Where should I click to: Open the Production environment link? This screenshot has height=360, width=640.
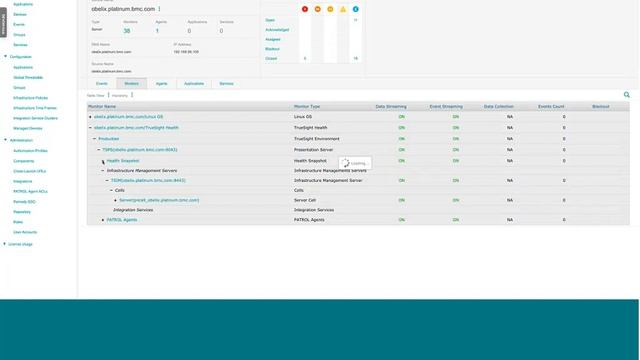coord(109,139)
